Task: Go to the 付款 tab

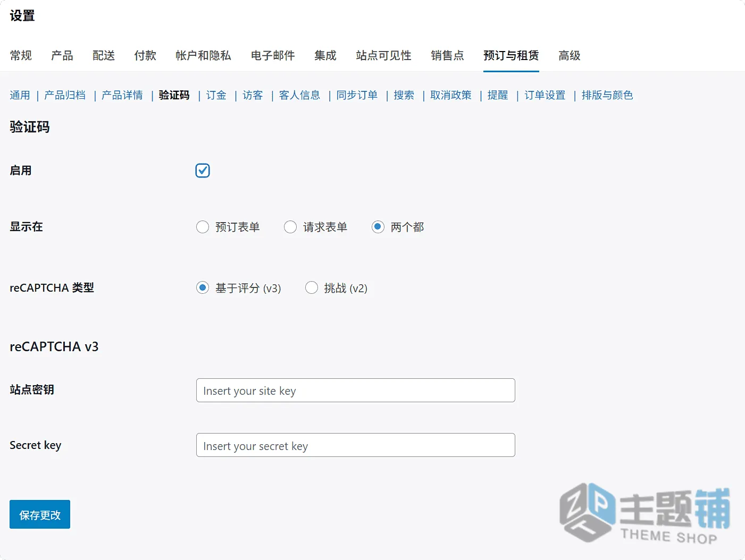Action: pos(145,55)
